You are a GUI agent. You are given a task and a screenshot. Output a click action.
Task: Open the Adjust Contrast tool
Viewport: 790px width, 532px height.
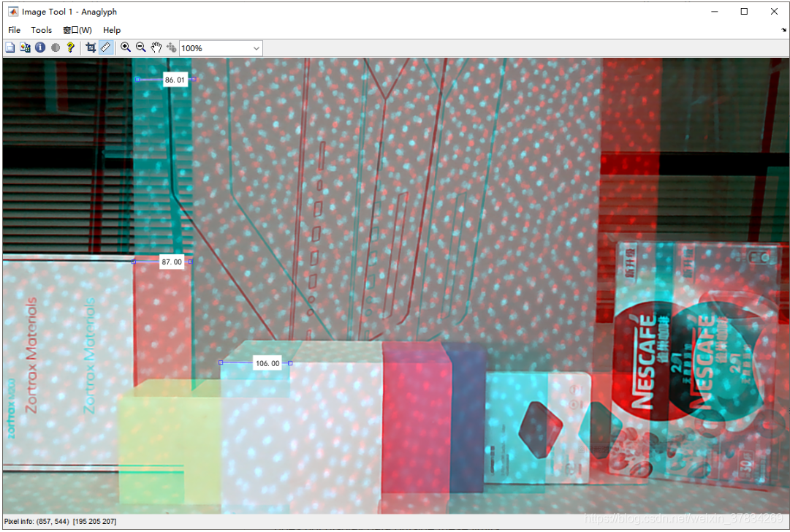tap(55, 47)
